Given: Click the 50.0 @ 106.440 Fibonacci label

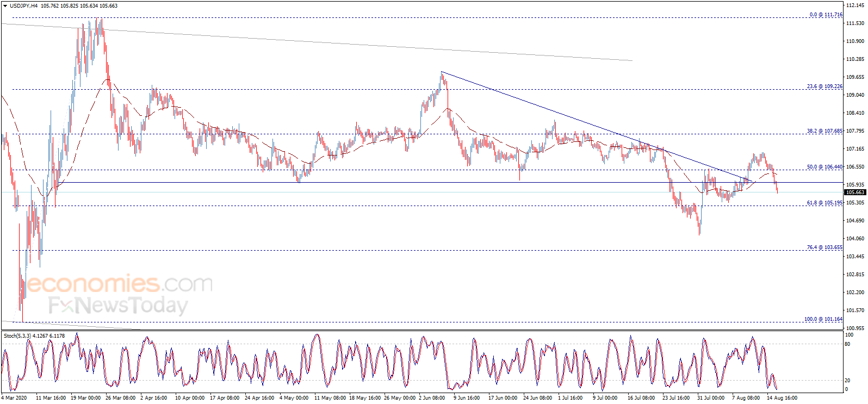Looking at the screenshot, I should 824,167.
